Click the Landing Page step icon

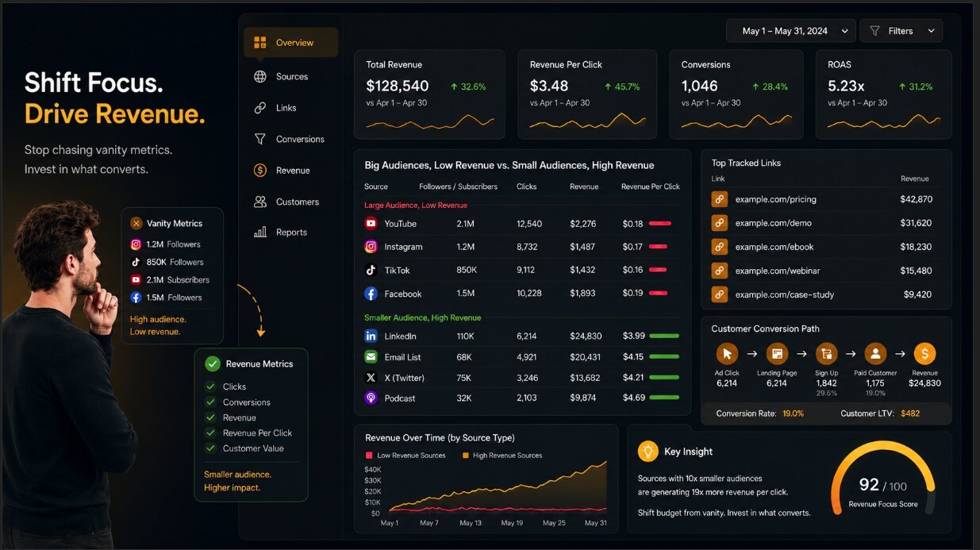(777, 353)
